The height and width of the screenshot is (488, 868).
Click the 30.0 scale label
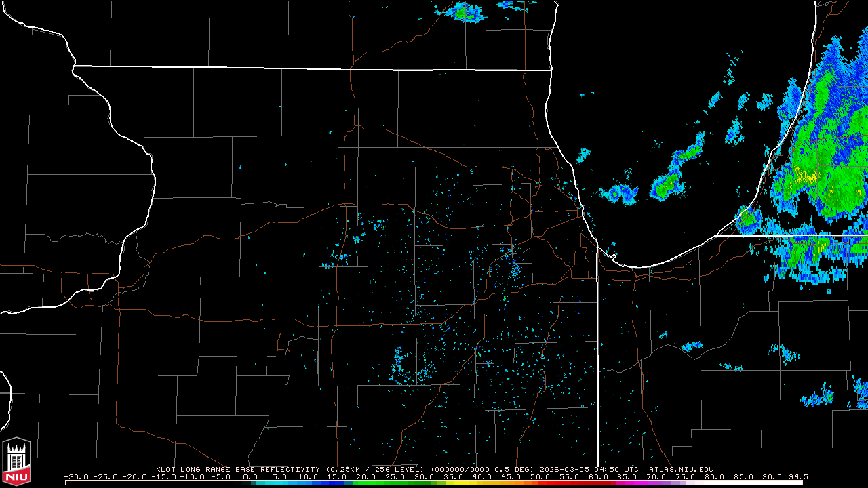(x=425, y=476)
